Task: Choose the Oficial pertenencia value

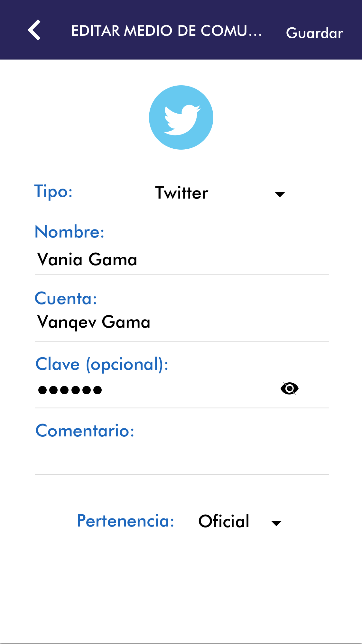Action: point(224,521)
